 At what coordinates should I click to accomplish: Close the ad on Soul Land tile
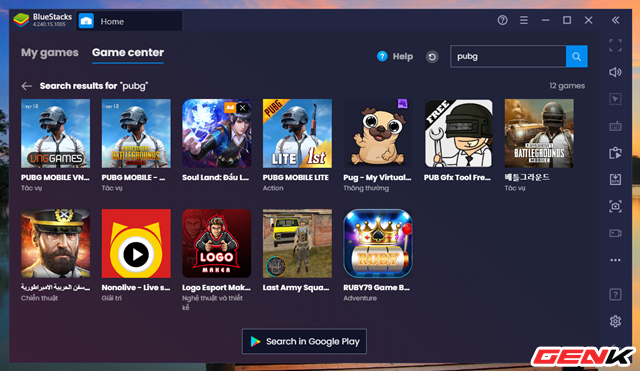(243, 108)
